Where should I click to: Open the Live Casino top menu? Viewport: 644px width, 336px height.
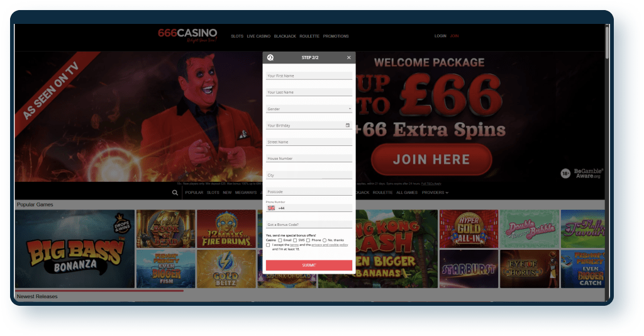coord(258,36)
